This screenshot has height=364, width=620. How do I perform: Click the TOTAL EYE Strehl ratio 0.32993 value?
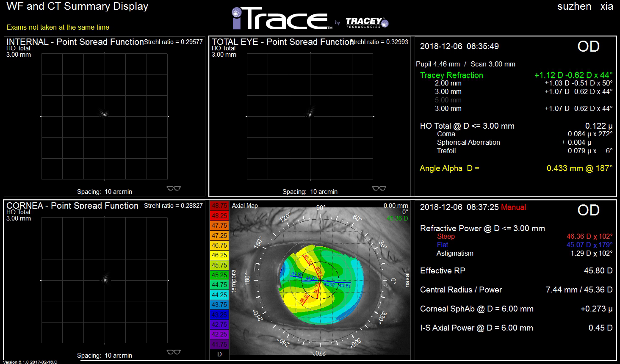coord(380,42)
